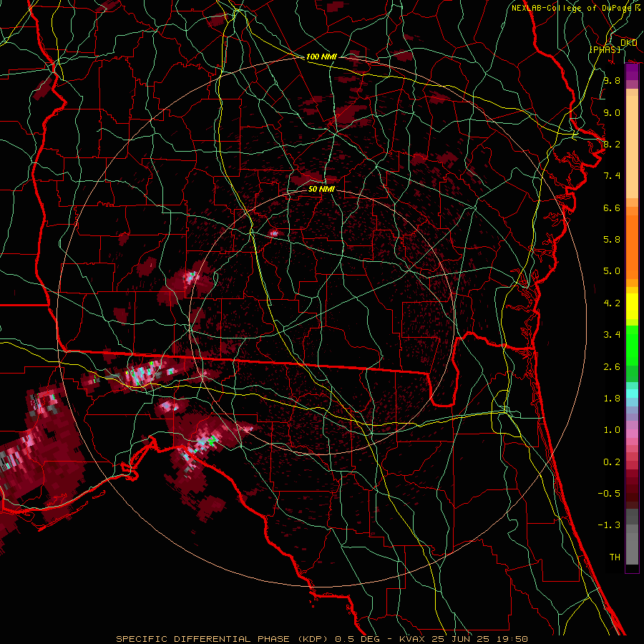Click the Specific Differential Phase (KDP) title caption

coord(322,639)
